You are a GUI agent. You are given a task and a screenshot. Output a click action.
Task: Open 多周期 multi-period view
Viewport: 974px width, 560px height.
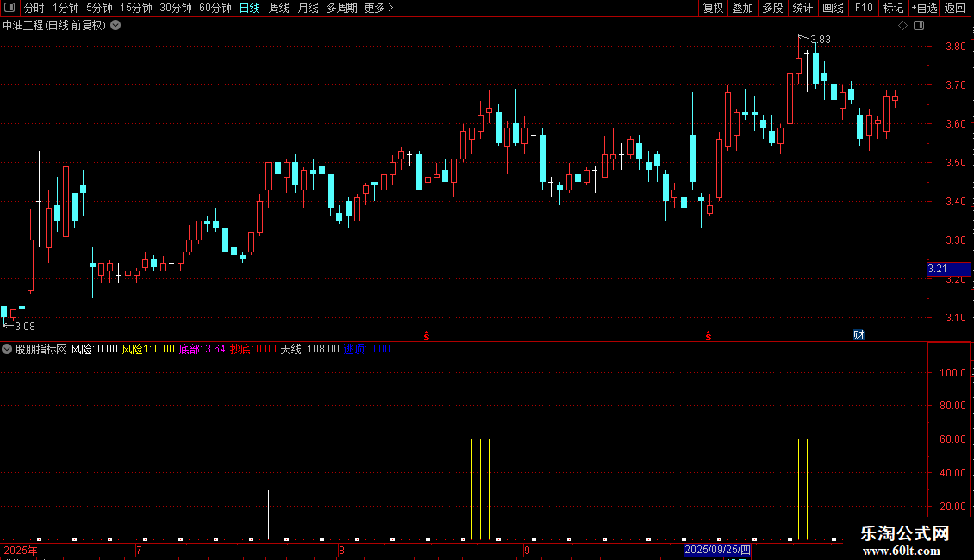(x=341, y=8)
